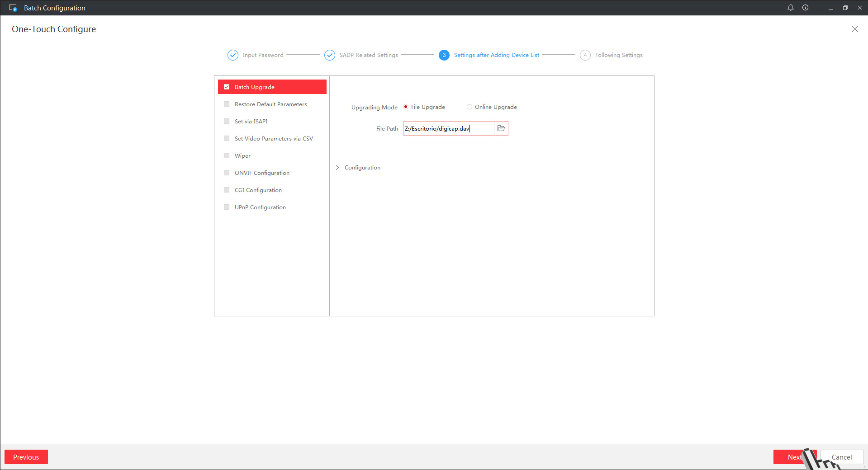The height and width of the screenshot is (470, 868).
Task: Click the Cancel button
Action: click(841, 457)
